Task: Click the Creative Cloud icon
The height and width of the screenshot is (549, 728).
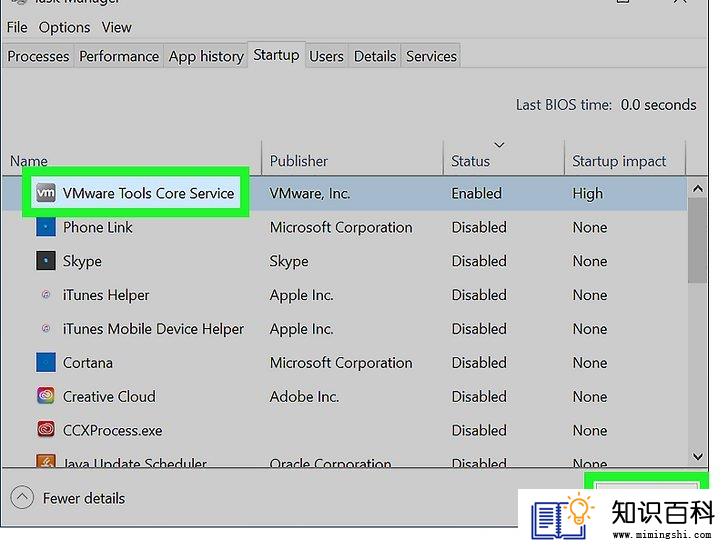Action: pos(46,396)
